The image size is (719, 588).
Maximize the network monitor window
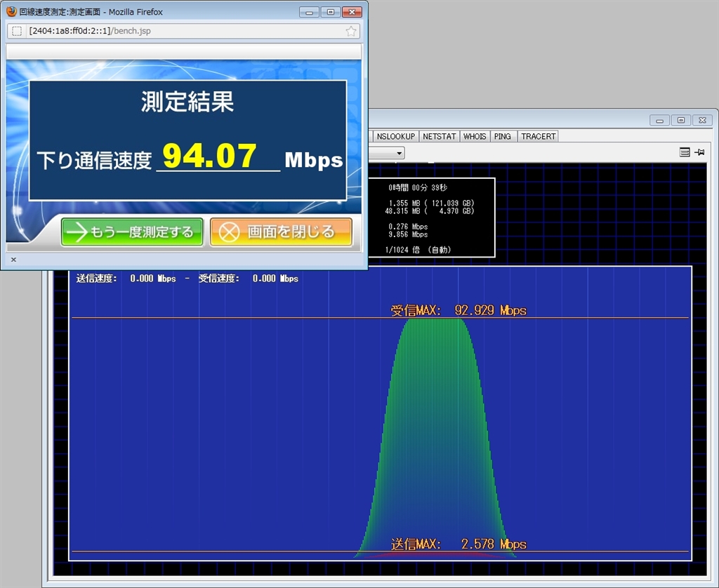point(680,120)
